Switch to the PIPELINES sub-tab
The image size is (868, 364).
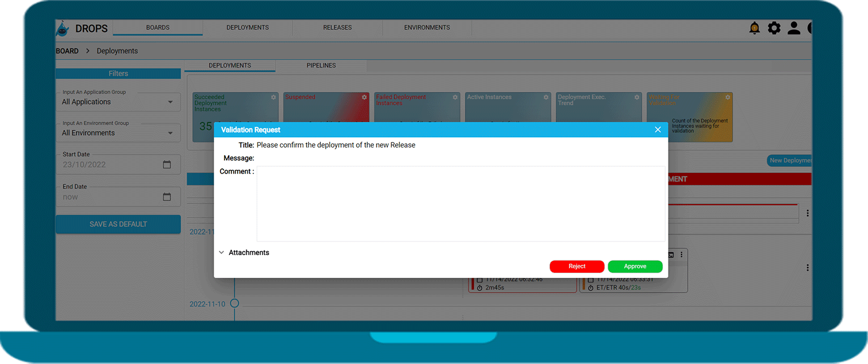click(321, 66)
